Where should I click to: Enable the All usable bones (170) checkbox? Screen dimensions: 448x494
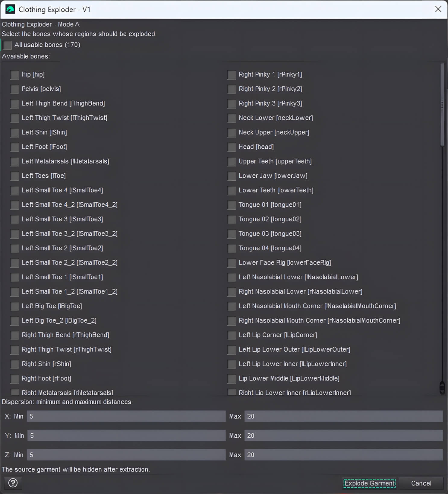(8, 45)
